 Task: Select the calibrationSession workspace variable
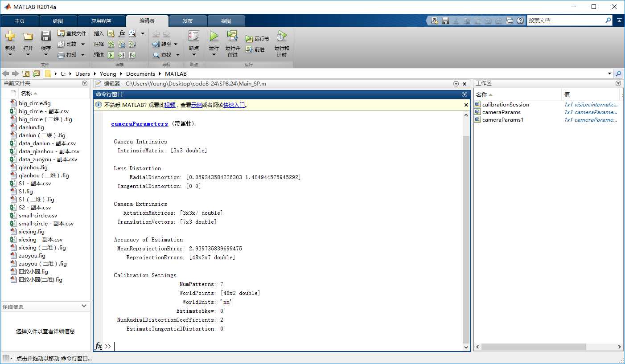(x=506, y=105)
